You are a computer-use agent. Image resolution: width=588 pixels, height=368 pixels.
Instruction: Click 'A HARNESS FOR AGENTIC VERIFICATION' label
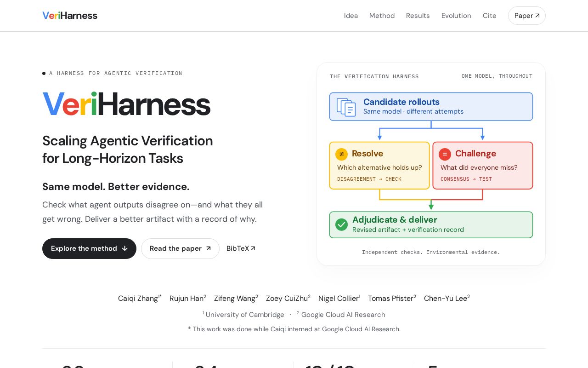[116, 73]
